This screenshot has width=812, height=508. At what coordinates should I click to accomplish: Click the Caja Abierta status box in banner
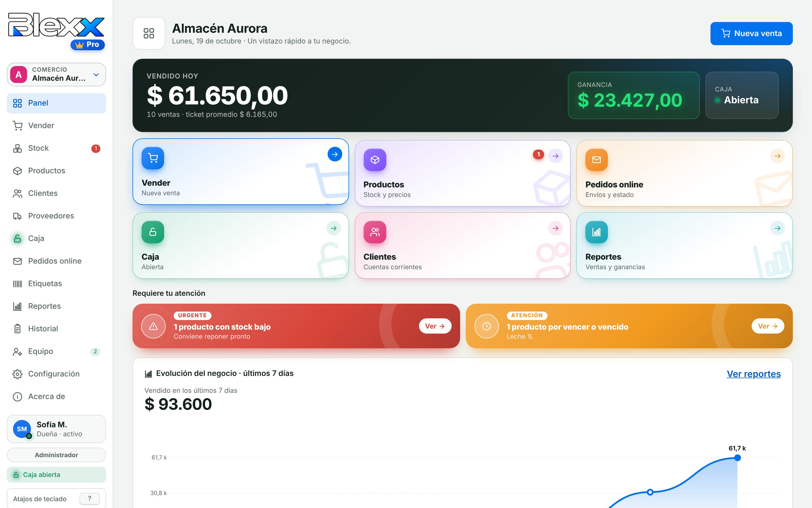click(x=742, y=95)
